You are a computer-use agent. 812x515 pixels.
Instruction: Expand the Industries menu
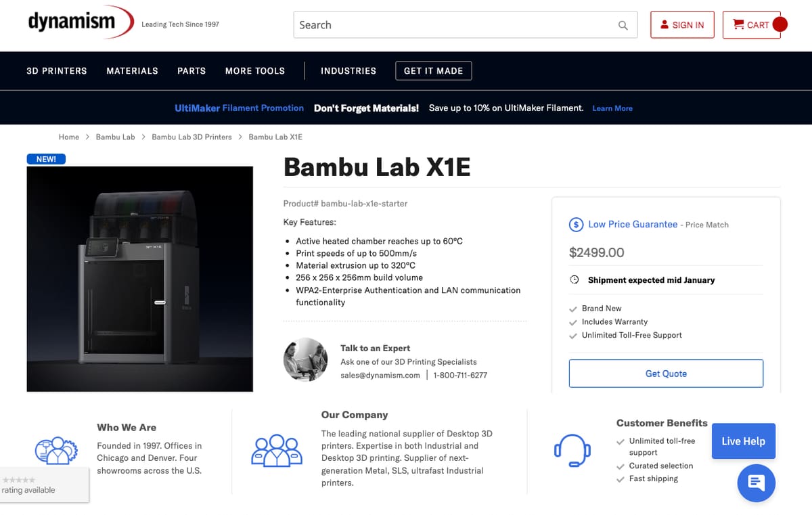pos(348,70)
